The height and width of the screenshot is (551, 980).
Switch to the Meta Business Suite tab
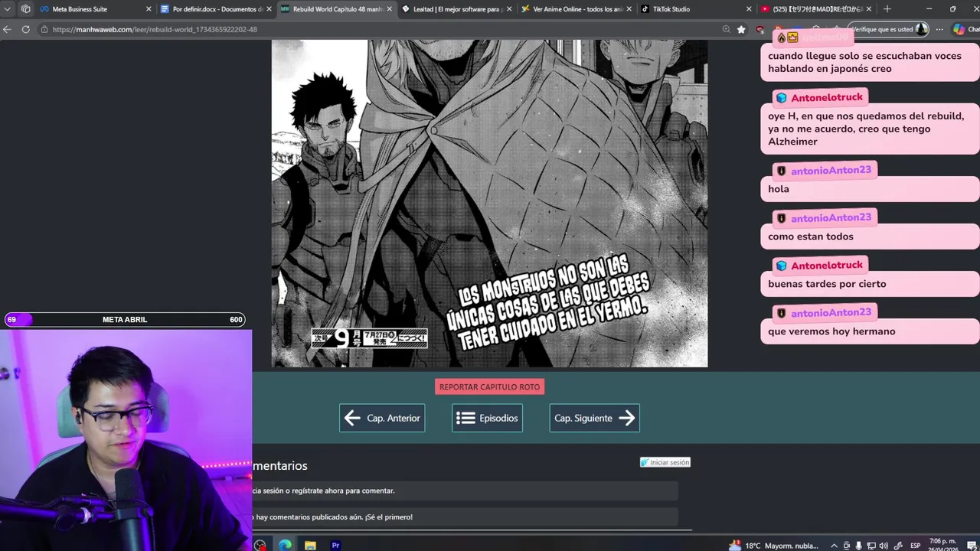point(93,9)
